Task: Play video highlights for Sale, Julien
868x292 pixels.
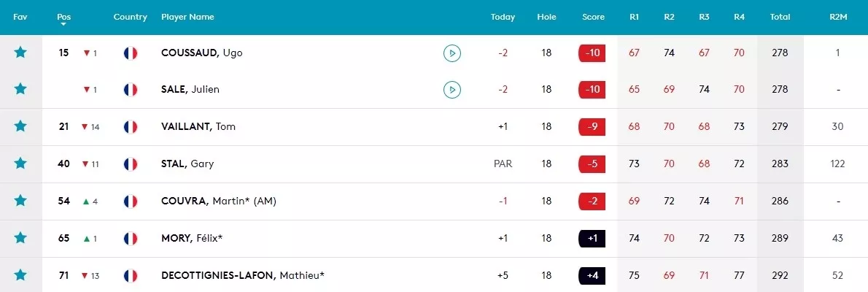Action: click(452, 89)
